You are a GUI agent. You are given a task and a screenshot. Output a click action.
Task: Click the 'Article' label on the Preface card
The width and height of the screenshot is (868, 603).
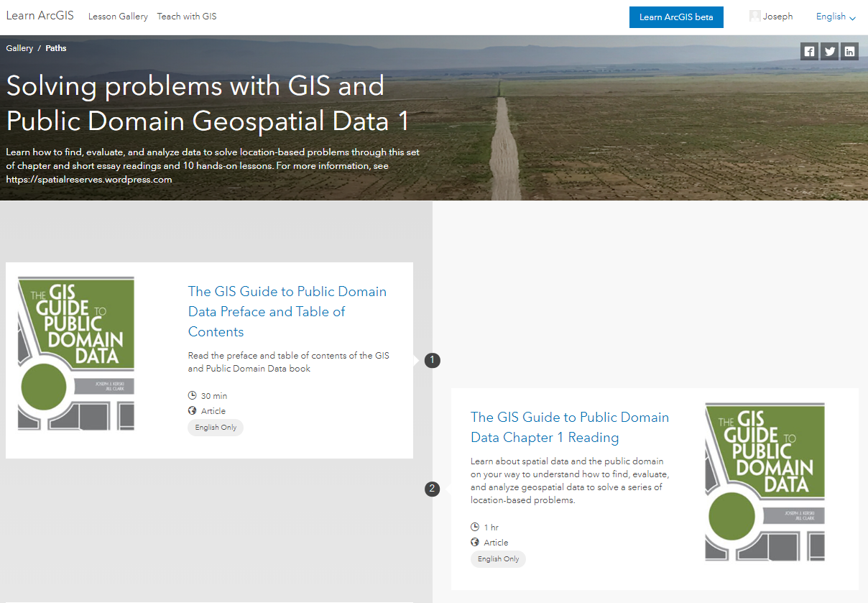213,411
